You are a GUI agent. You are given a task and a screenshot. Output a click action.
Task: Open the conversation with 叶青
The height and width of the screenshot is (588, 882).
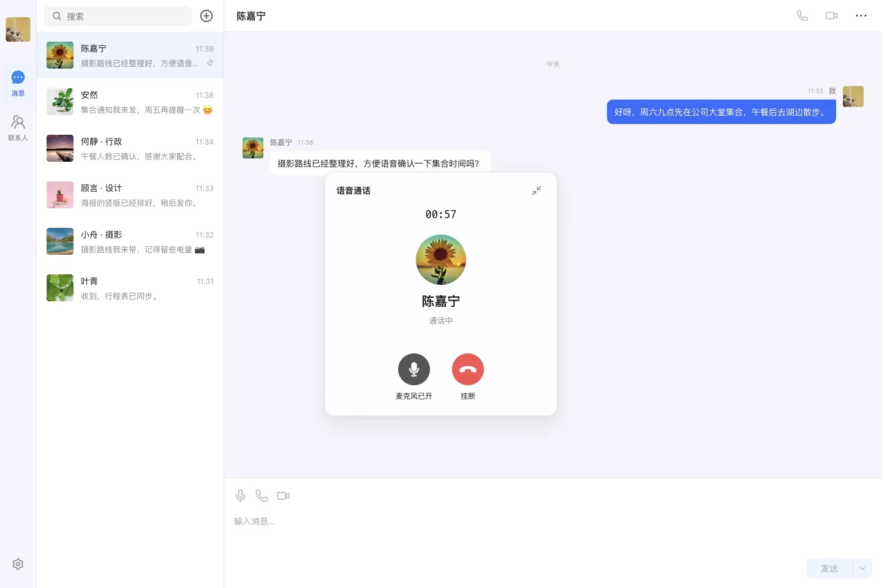130,288
